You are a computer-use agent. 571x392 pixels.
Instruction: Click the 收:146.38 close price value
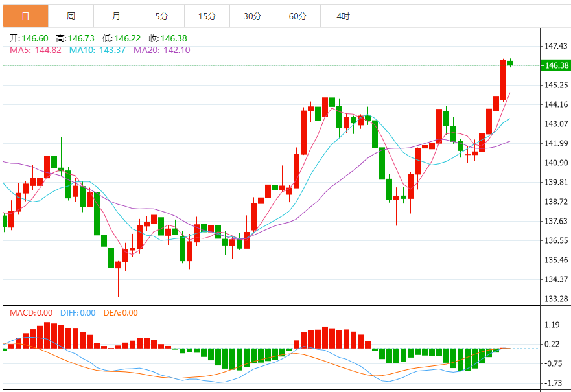point(168,39)
